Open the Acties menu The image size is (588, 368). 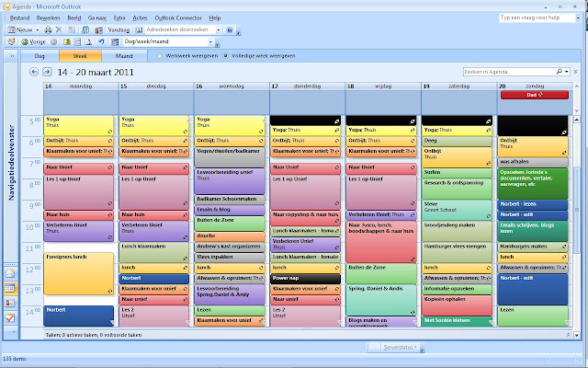[140, 17]
